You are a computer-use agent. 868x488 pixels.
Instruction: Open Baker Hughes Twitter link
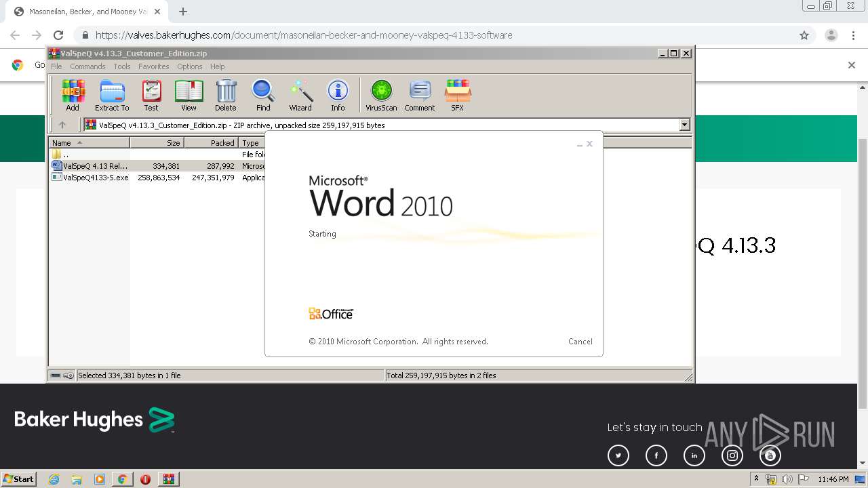pos(618,455)
